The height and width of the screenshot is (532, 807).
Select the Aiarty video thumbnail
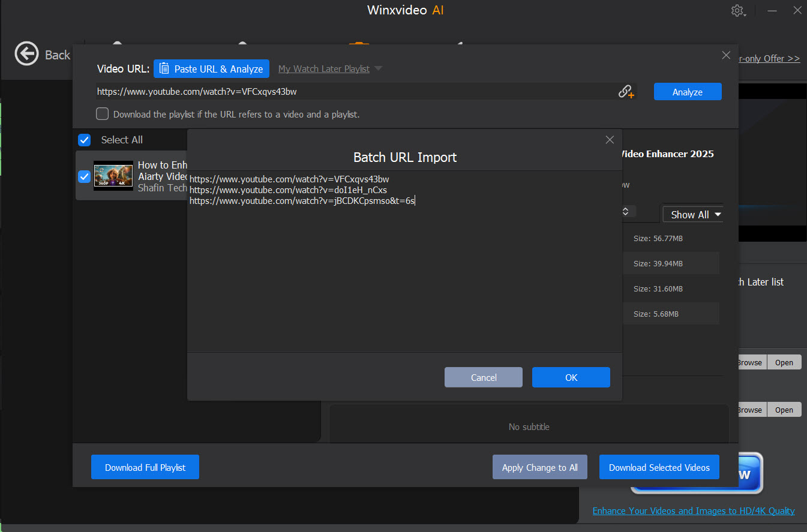(113, 176)
